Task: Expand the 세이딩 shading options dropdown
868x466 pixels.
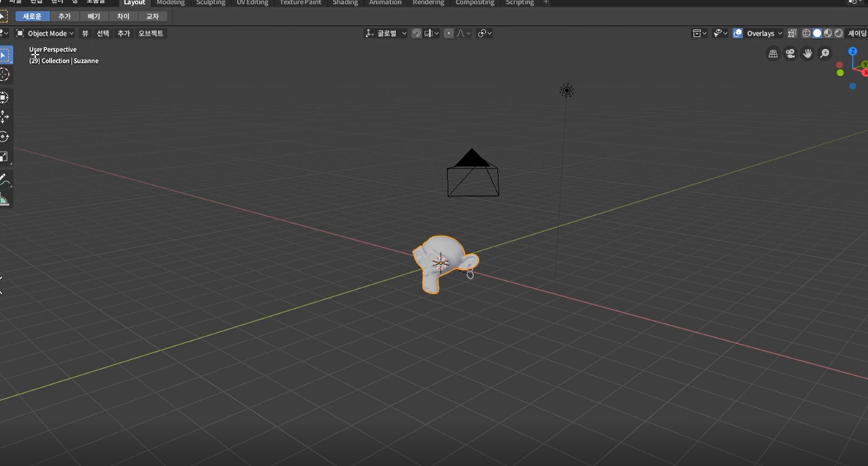Action: 857,33
